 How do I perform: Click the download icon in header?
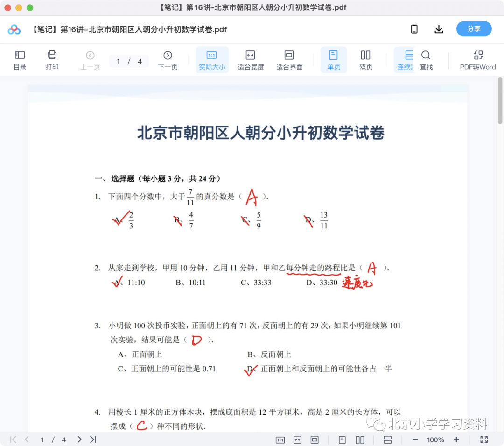tap(439, 29)
